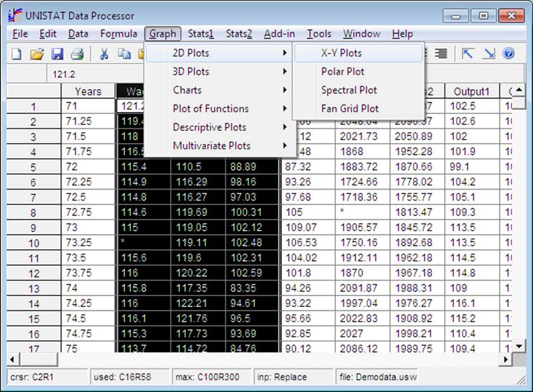
Task: Click status bar entry 'max: C100R300'
Action: (211, 377)
